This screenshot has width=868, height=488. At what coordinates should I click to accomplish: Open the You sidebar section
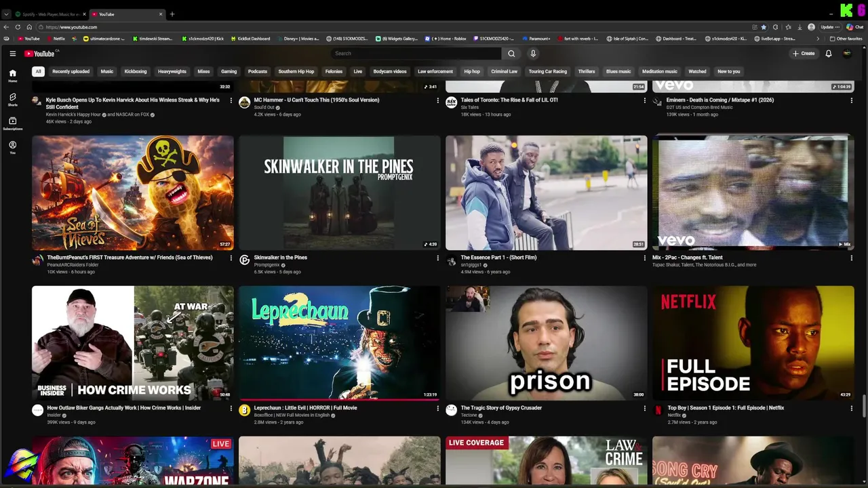point(12,147)
